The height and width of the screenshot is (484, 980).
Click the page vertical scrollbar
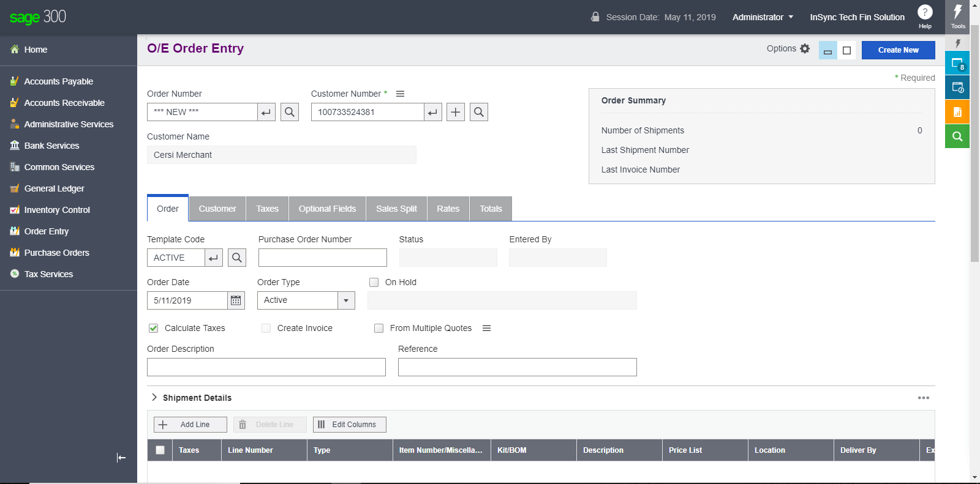974,144
